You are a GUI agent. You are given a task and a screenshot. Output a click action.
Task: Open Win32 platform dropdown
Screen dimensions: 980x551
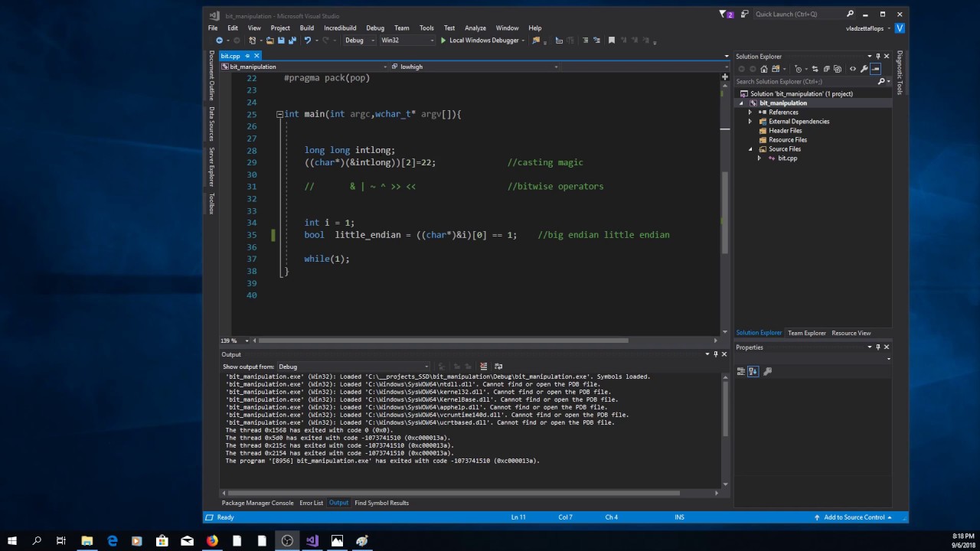(407, 40)
